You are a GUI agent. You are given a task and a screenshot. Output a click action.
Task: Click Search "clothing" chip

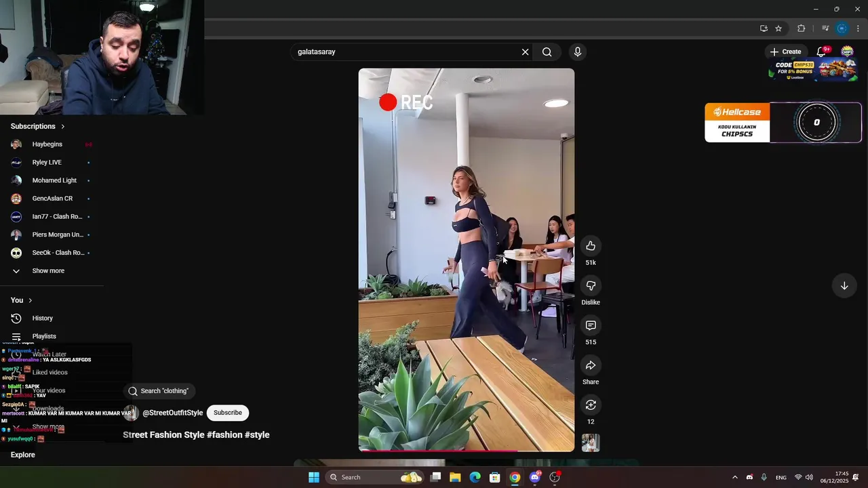tap(159, 391)
